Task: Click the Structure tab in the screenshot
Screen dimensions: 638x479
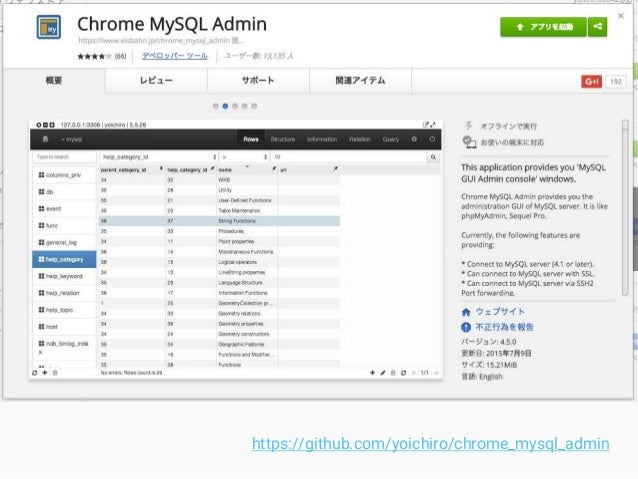Action: click(283, 139)
